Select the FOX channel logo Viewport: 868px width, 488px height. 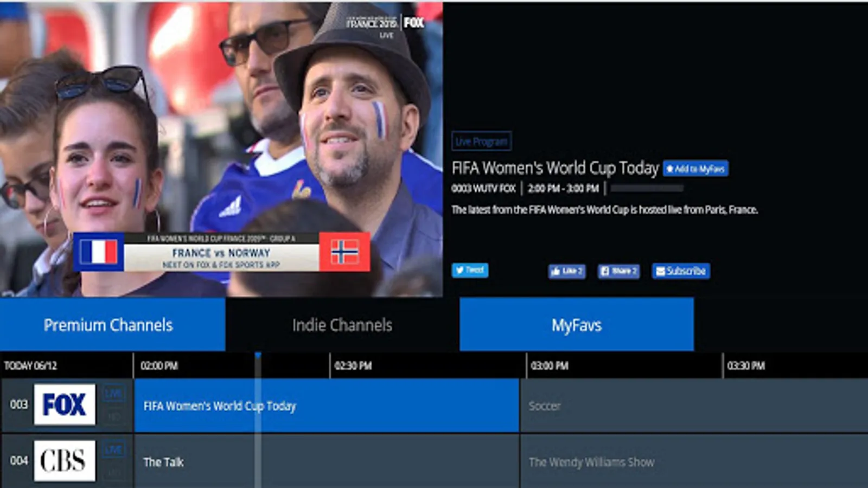point(65,404)
